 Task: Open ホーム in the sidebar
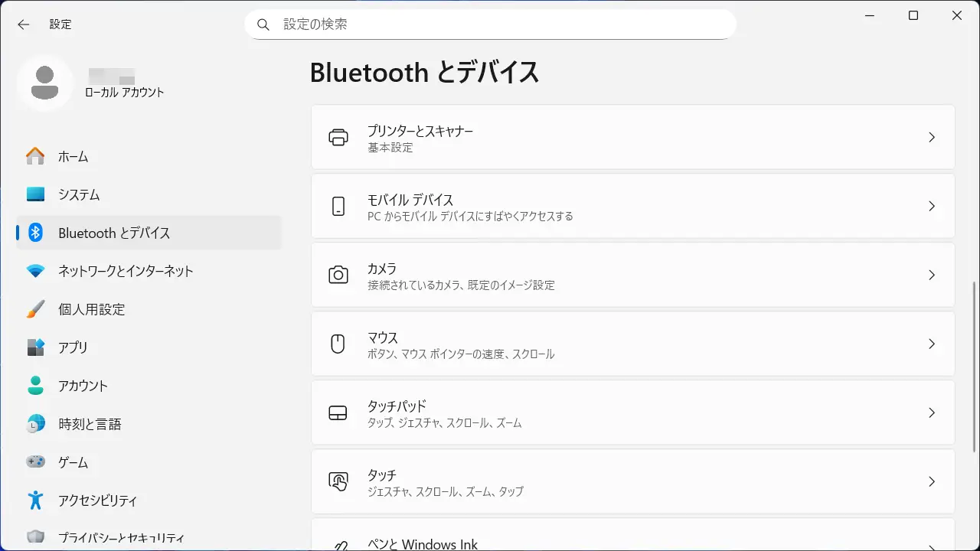73,157
